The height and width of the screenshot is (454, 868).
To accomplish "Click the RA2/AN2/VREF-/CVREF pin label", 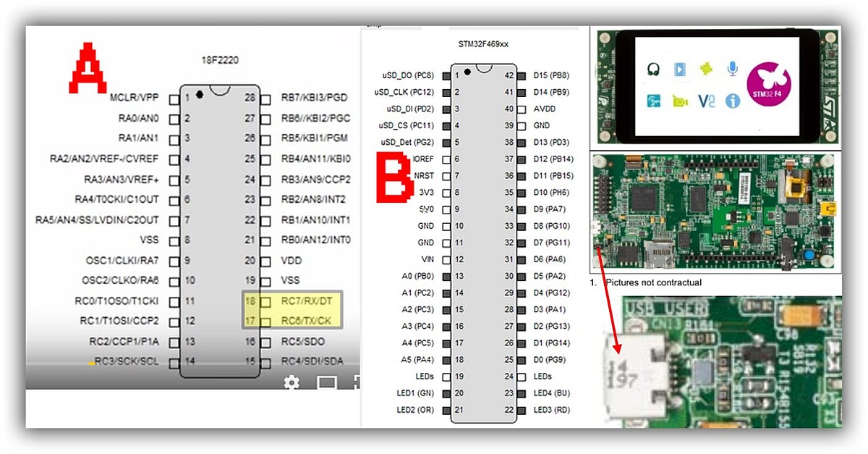I will pyautogui.click(x=104, y=159).
